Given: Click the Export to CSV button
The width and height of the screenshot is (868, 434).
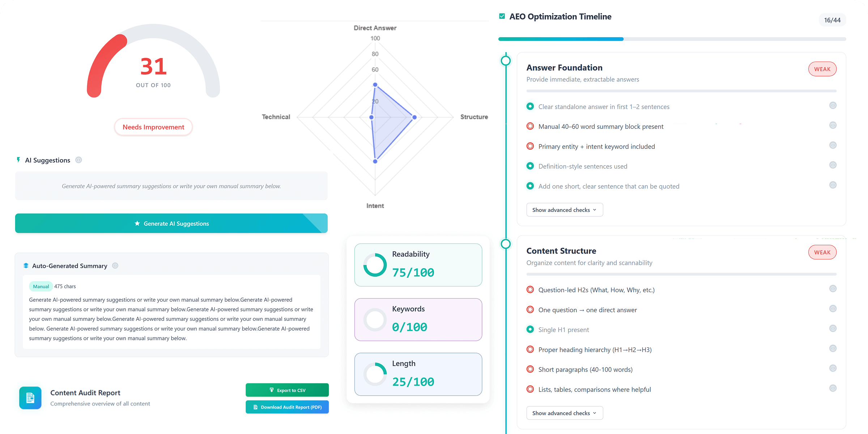Looking at the screenshot, I should coord(287,390).
